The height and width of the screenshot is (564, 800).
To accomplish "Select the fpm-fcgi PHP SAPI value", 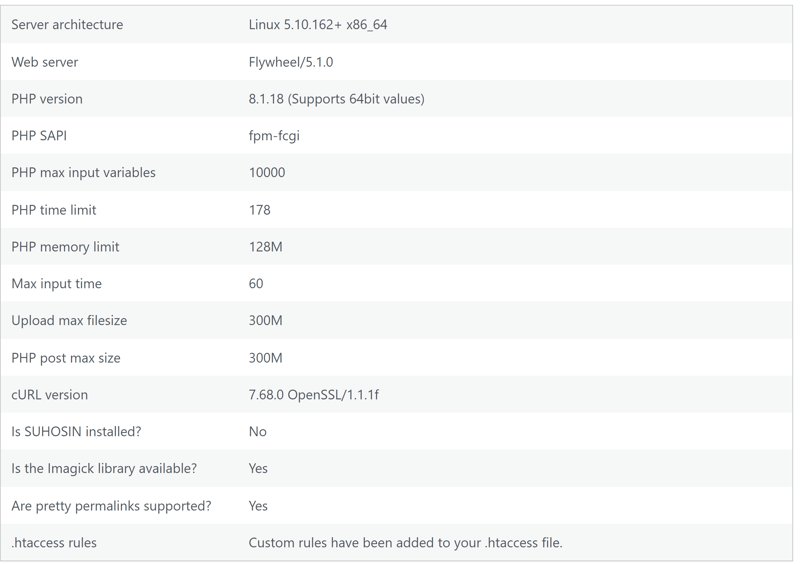I will coord(274,136).
